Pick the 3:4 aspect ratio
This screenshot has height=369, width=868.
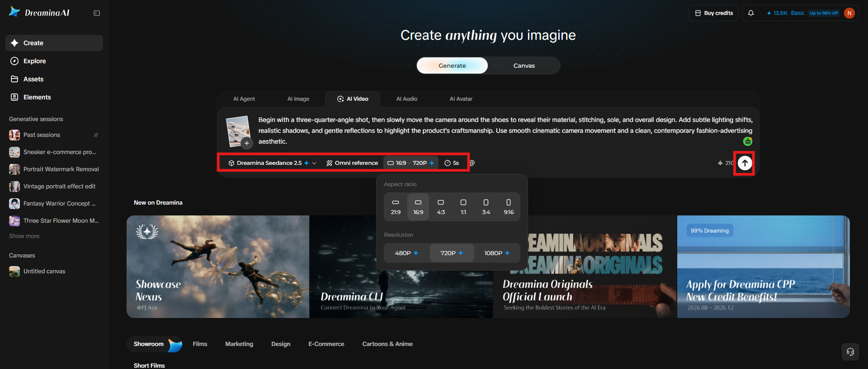click(486, 207)
